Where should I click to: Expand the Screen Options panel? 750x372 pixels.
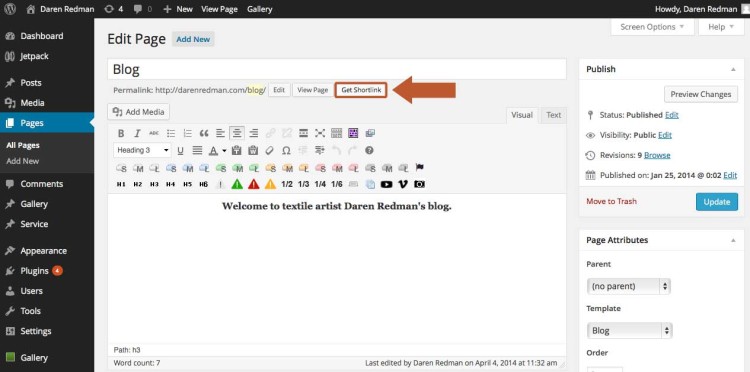coord(652,27)
